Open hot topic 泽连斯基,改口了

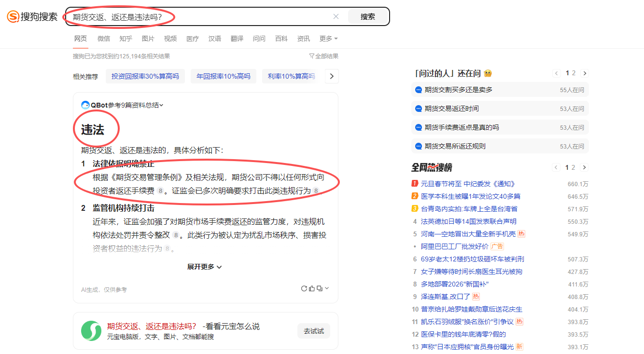[446, 297]
